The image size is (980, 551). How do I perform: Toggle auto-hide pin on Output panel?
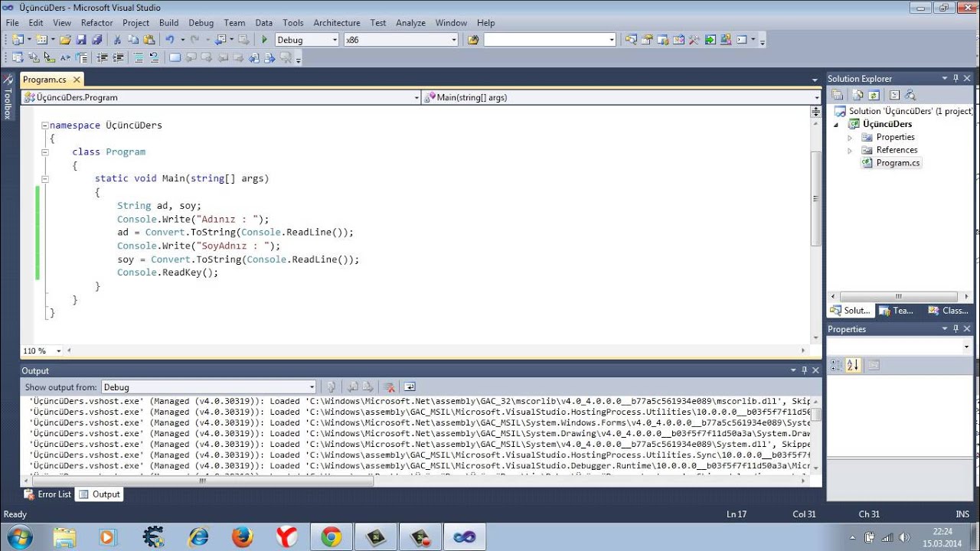click(804, 370)
